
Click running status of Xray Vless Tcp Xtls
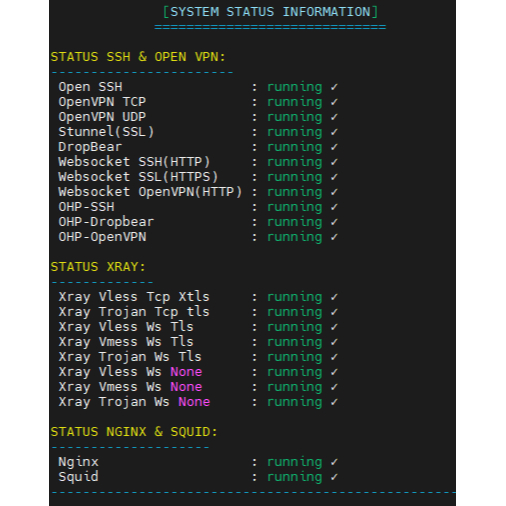(x=295, y=297)
